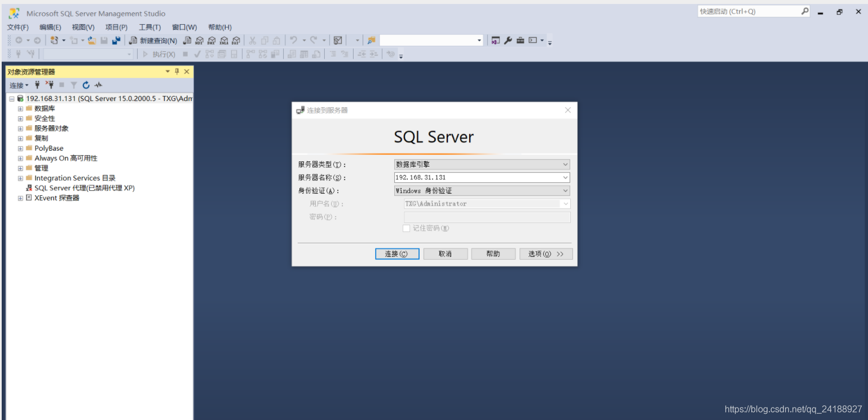Click the Disconnect plug icon with red X

coord(50,85)
